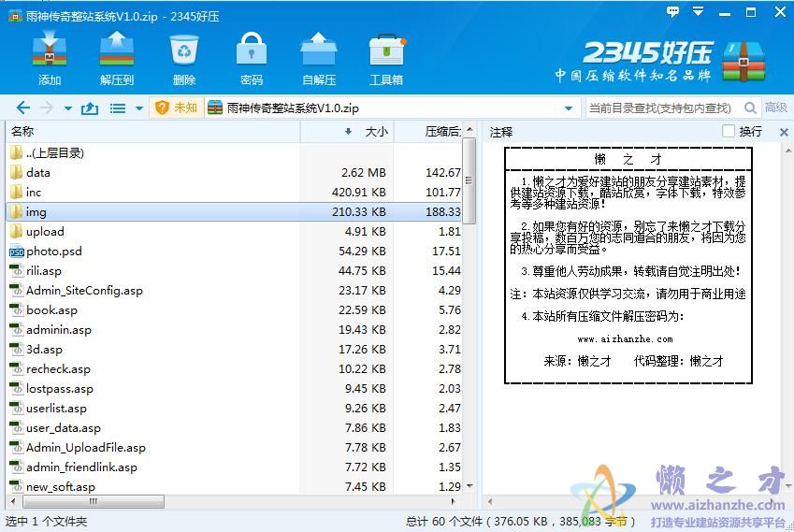Screen dimensions: 794x532
Task: Click the data folder icon
Action: 16,173
